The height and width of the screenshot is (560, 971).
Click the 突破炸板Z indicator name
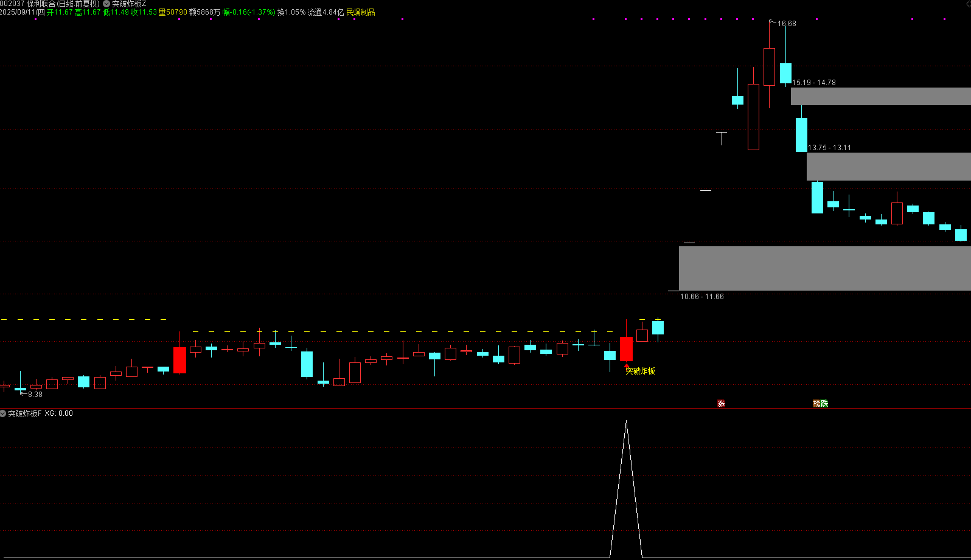tap(129, 4)
